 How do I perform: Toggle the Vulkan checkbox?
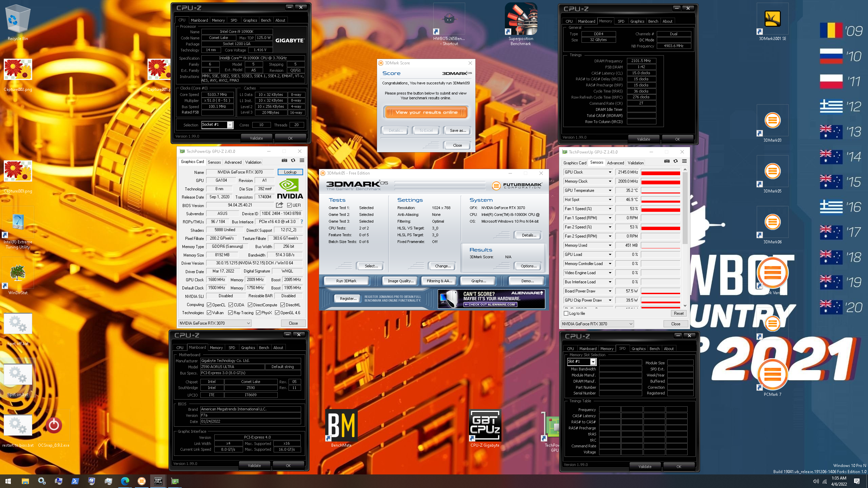tap(209, 313)
